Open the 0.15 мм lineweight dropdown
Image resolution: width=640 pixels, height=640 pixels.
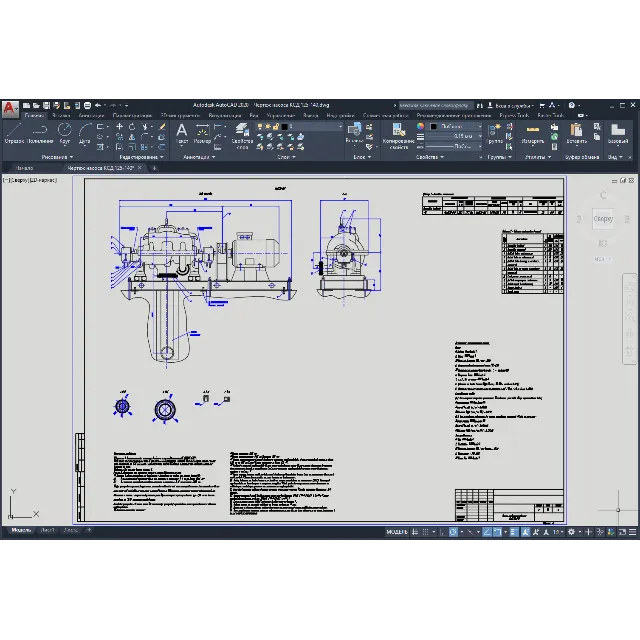(454, 136)
